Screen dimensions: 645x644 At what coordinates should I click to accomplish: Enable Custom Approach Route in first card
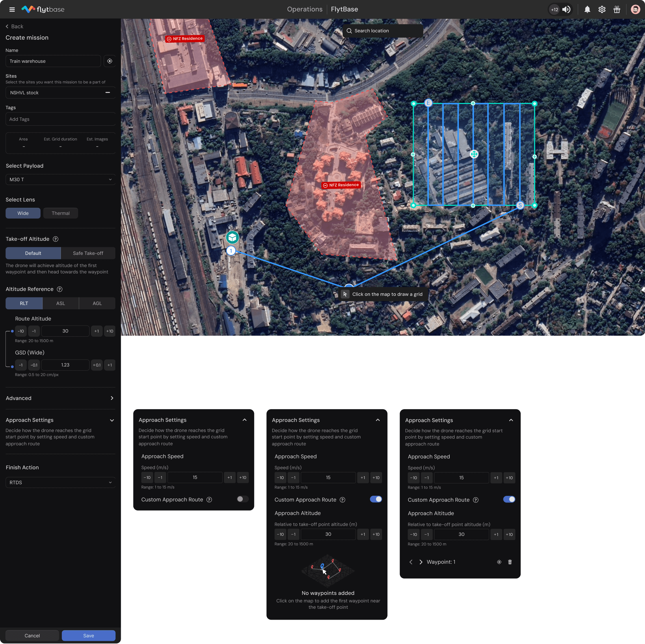[242, 499]
